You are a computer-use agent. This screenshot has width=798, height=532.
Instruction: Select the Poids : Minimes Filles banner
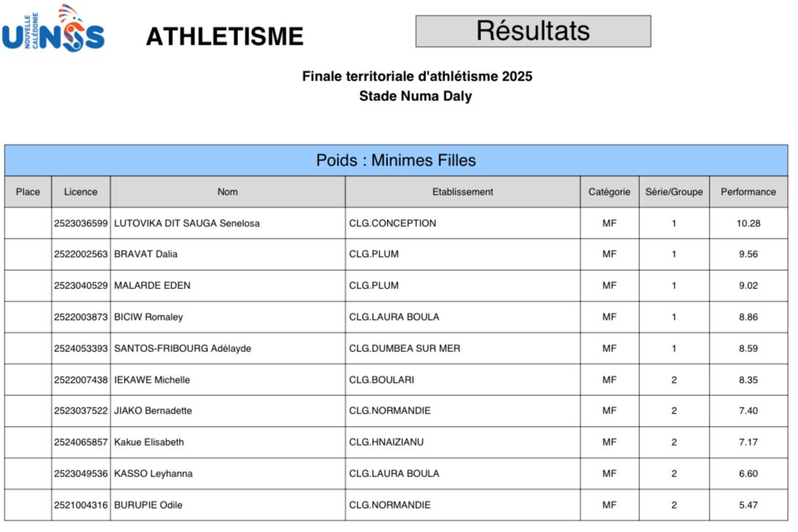pos(396,160)
